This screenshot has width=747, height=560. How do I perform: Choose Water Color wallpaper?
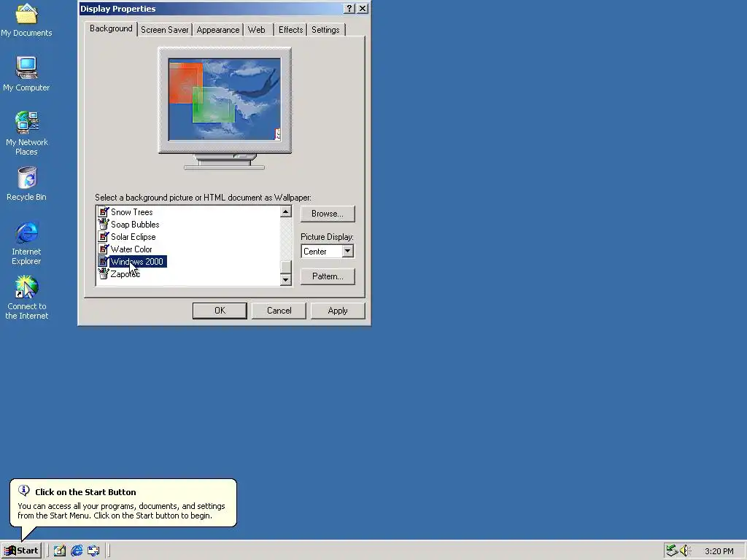pos(131,249)
